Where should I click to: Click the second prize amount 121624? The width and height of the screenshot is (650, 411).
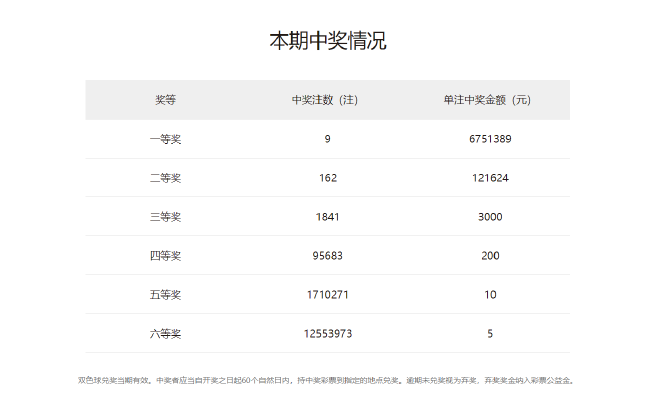click(489, 178)
